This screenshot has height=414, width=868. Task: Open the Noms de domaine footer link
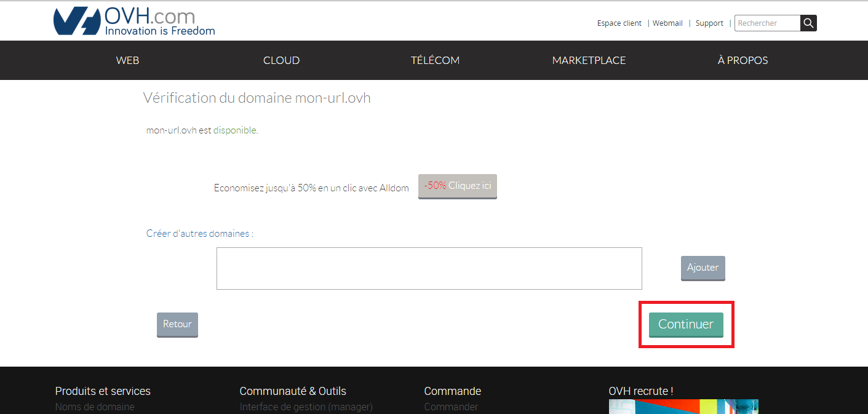95,407
